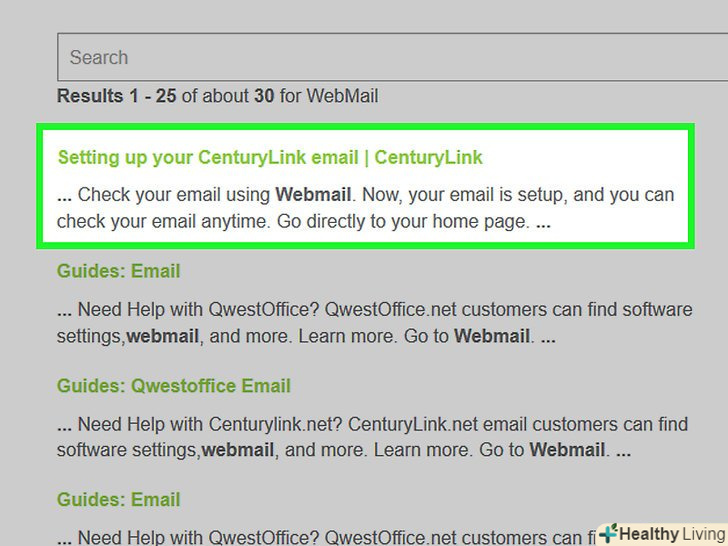Open the Guides: Qwestoffice Email link
This screenshot has height=546, width=728.
(x=173, y=385)
